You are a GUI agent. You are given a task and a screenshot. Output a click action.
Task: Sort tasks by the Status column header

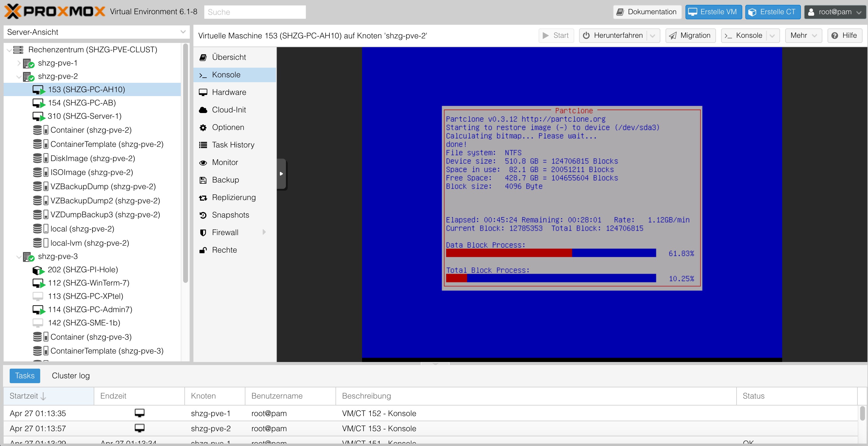pyautogui.click(x=797, y=396)
